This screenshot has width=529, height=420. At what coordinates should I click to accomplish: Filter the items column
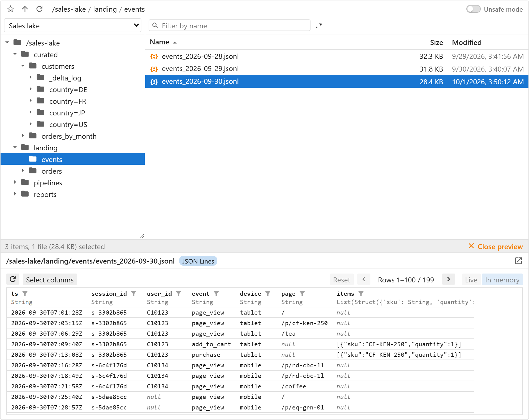tap(361, 294)
